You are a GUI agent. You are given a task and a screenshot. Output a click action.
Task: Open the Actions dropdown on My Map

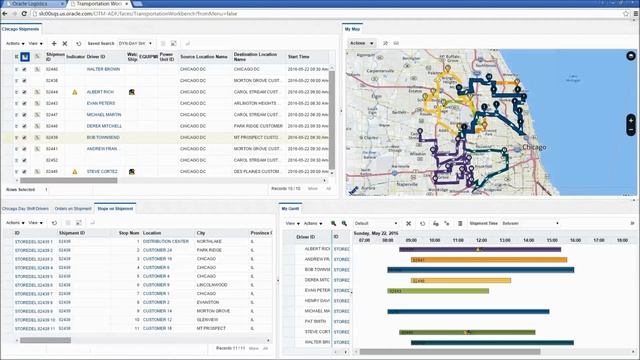pos(361,43)
